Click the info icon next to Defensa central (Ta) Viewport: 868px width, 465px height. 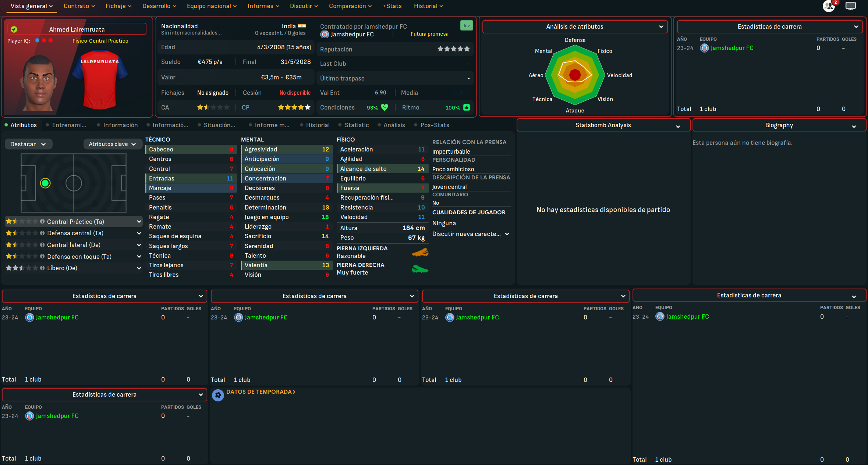coord(42,233)
